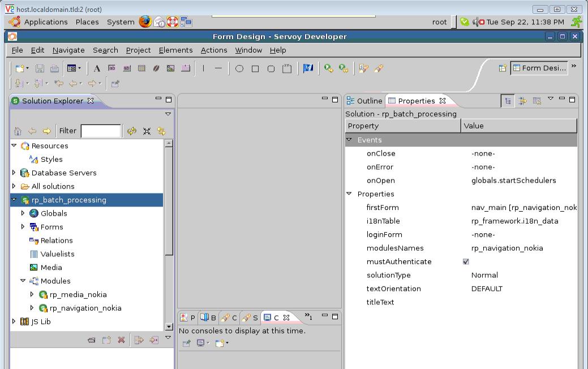Viewport: 588px width, 369px height.
Task: Pick the rounded rectangle shape tool
Action: click(x=271, y=68)
